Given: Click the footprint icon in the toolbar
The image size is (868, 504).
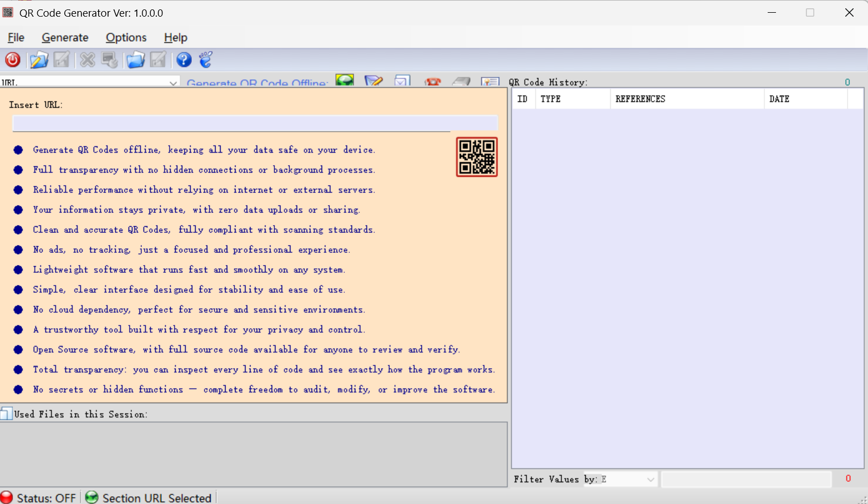Looking at the screenshot, I should click(206, 59).
